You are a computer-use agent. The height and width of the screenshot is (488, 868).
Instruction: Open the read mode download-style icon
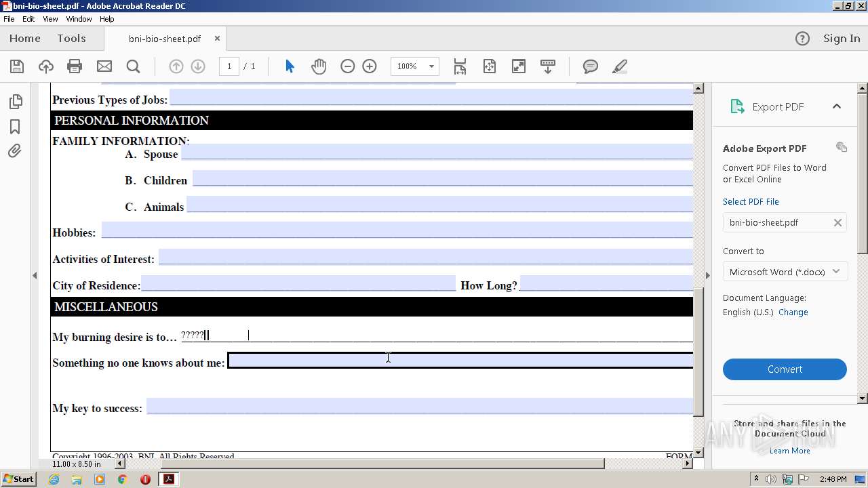[x=548, y=66]
